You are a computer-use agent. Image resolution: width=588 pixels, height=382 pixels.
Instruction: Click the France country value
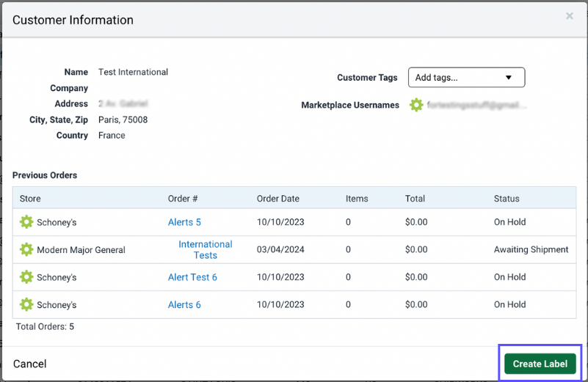pyautogui.click(x=112, y=136)
